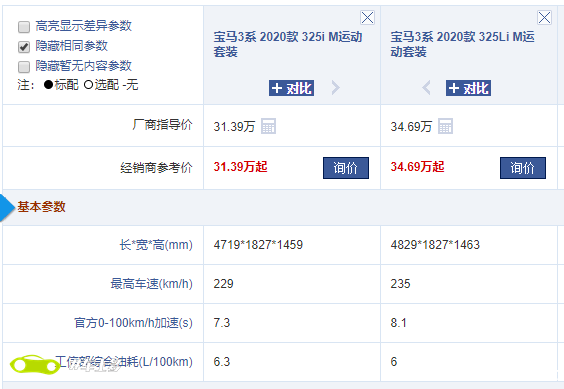Click 官方0-100km/h加速(s) parameter label
The image size is (564, 389).
point(133,323)
